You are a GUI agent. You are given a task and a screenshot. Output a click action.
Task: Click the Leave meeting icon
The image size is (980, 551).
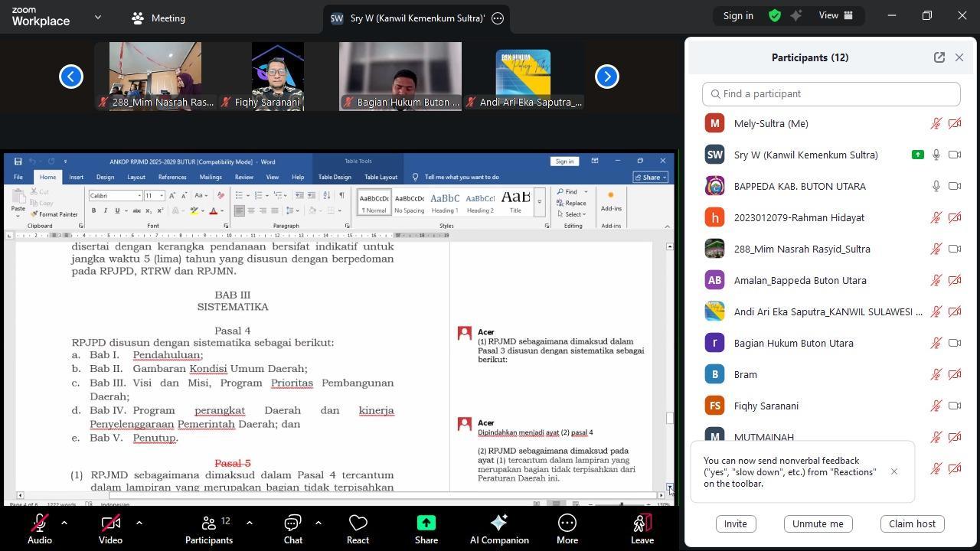point(642,523)
